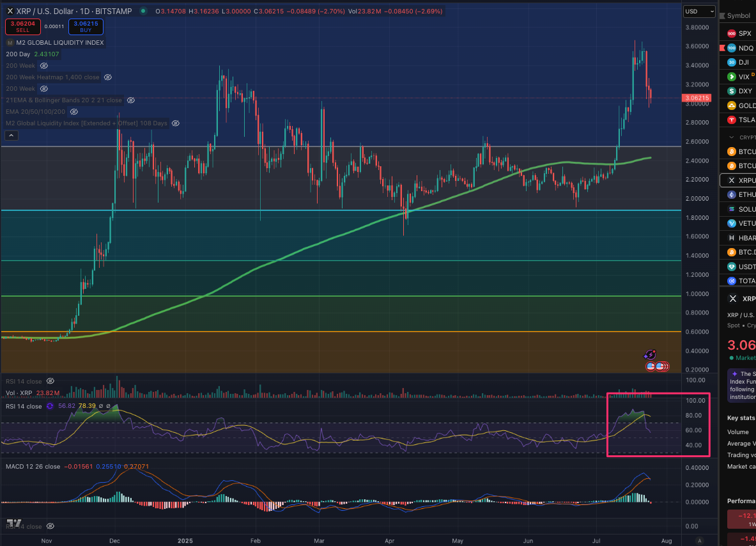Screen dimensions: 756x546
Task: Click the SOLU Solana icon in the watchlist
Action: click(732, 209)
